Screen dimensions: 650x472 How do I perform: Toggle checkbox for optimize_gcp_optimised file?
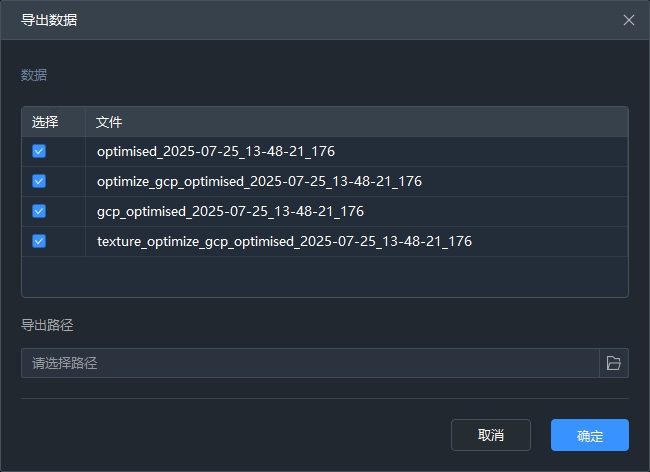[39, 181]
